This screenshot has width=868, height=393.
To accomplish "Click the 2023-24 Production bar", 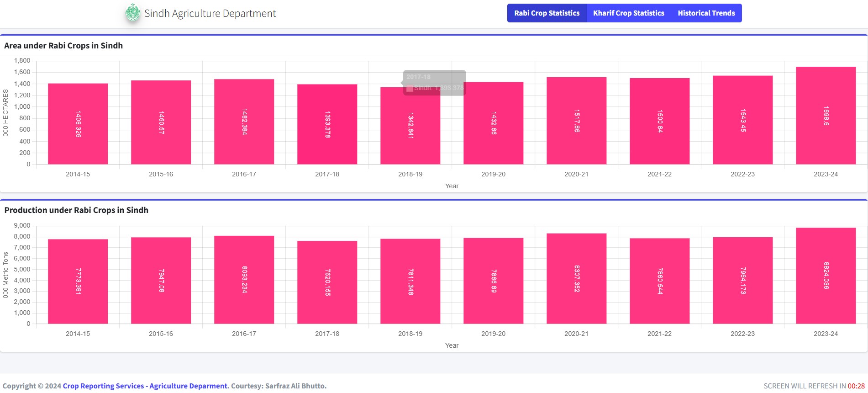I will 826,276.
